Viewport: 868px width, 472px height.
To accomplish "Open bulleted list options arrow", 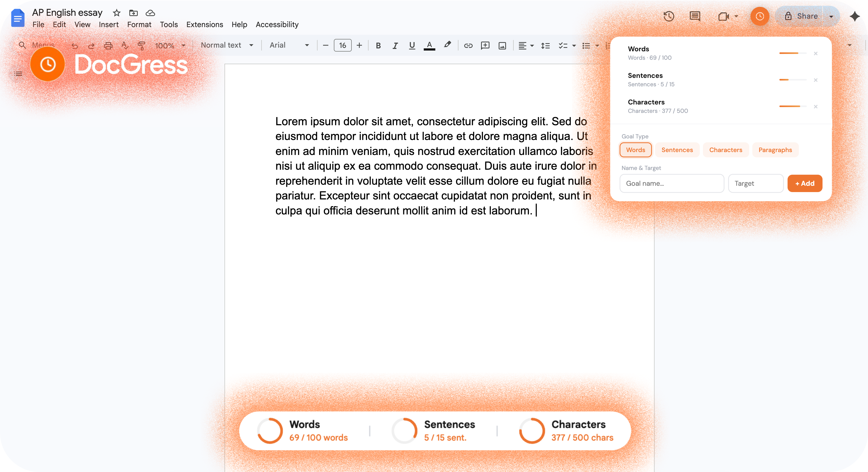I will [597, 46].
